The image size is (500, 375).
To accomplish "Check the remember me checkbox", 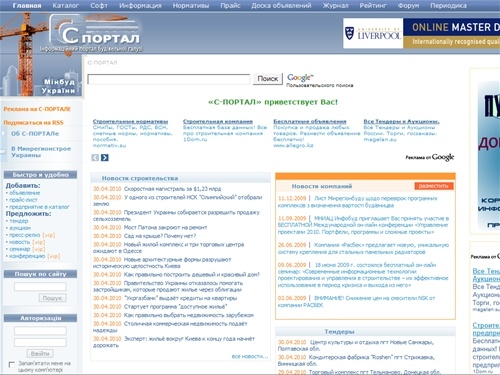I will pyautogui.click(x=11, y=364).
